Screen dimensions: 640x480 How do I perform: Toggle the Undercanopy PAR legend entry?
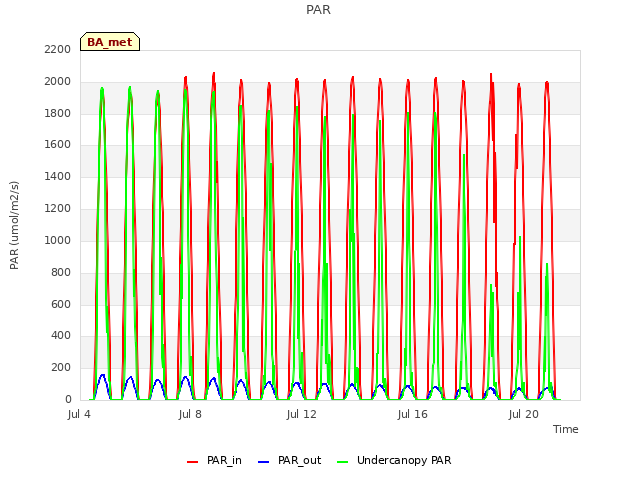(x=394, y=460)
